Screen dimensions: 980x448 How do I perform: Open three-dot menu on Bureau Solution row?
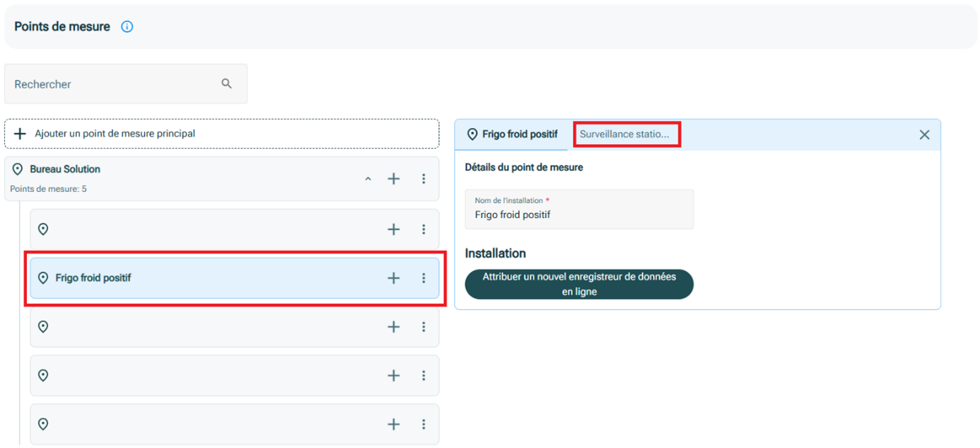coord(424,179)
